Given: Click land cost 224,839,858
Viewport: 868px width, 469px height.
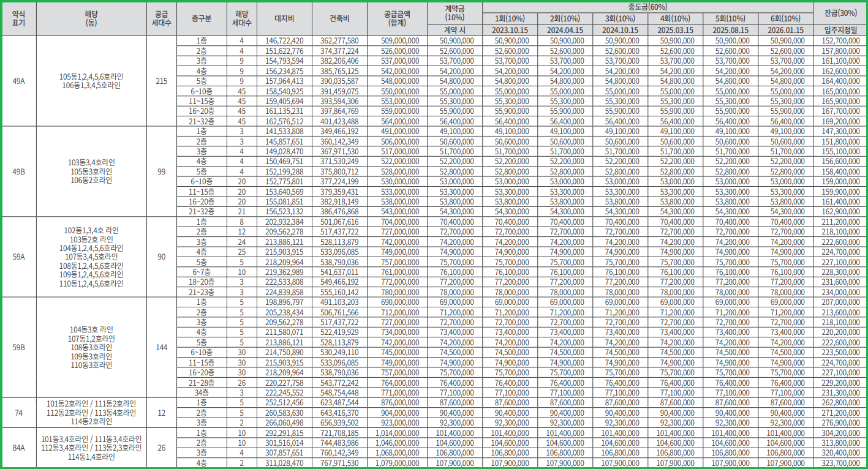Looking at the screenshot, I should tap(284, 292).
